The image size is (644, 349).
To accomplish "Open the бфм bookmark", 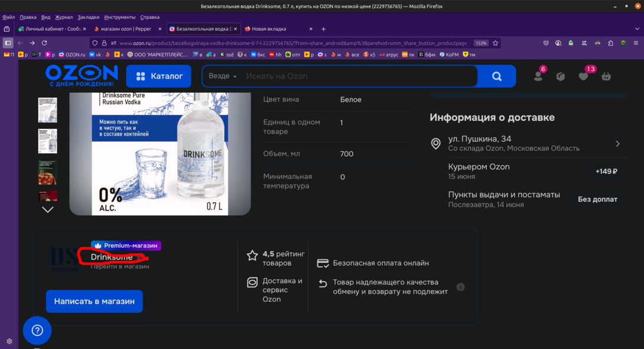I will click(x=427, y=54).
